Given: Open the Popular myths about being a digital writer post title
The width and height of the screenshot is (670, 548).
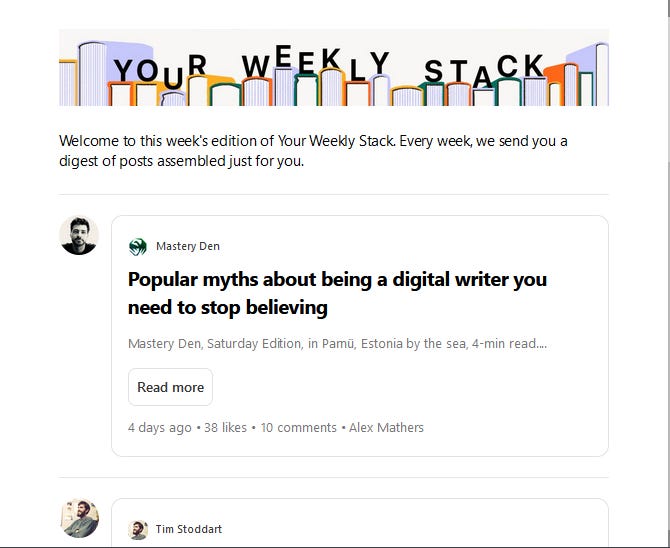Looking at the screenshot, I should (x=337, y=293).
